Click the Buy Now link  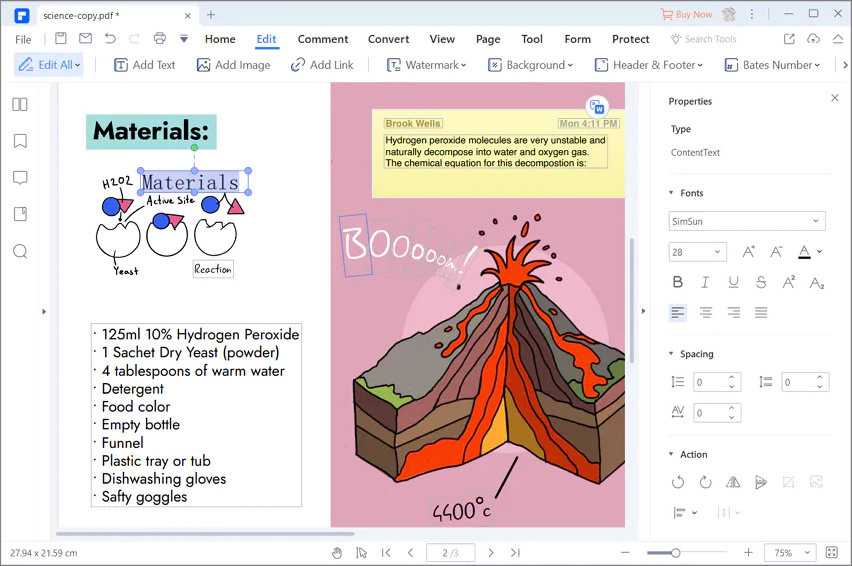[x=687, y=15]
